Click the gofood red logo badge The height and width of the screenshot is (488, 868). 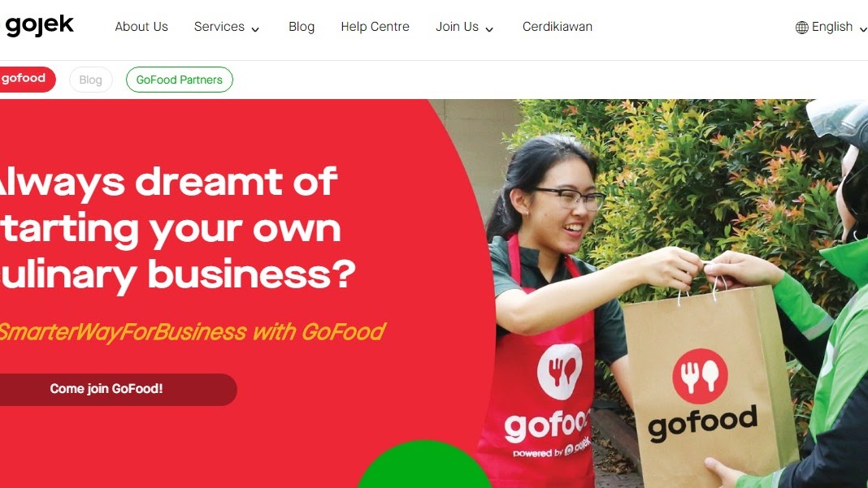(26, 79)
